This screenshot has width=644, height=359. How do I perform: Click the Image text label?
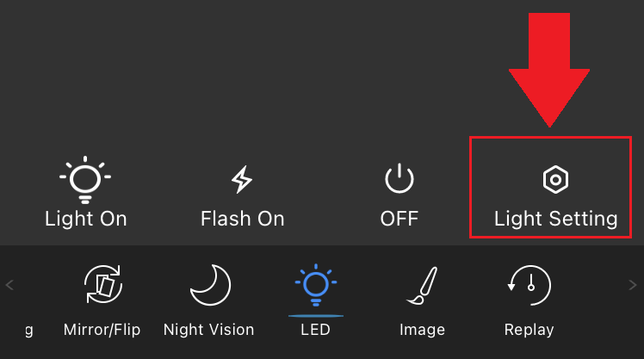click(422, 330)
